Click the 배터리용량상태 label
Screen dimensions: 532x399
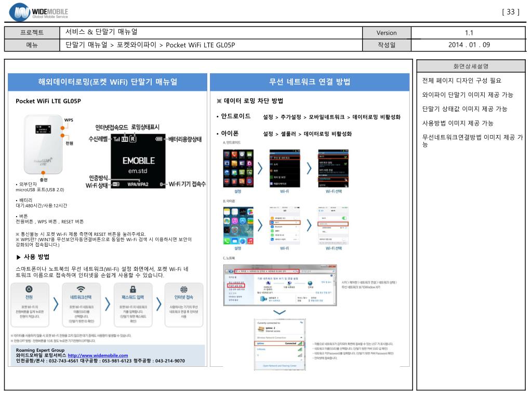click(x=185, y=139)
